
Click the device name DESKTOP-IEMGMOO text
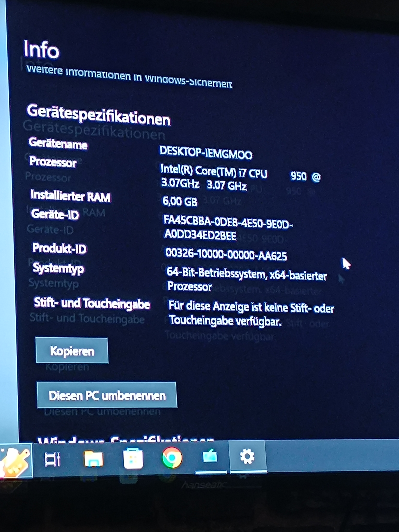click(206, 153)
